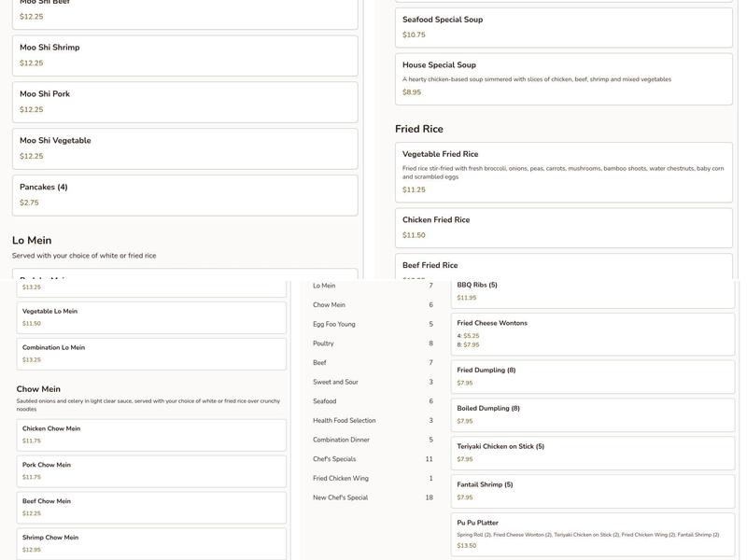The width and height of the screenshot is (747, 560).
Task: Jump to Egg Foo Young category
Action: (x=372, y=325)
